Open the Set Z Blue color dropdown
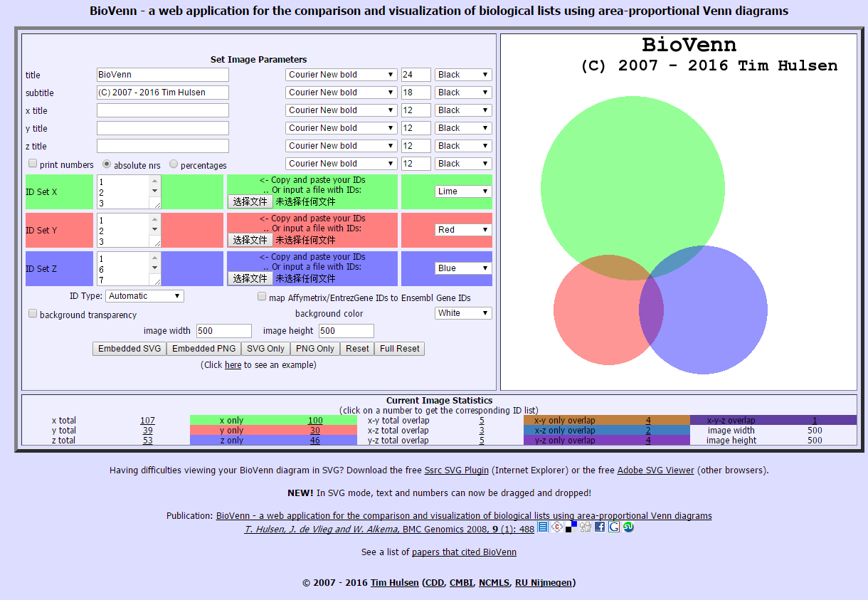Screen dimensions: 868x600 tap(463, 268)
